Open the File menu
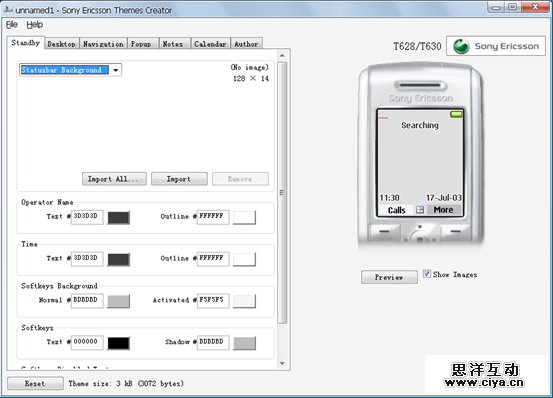 (x=12, y=24)
